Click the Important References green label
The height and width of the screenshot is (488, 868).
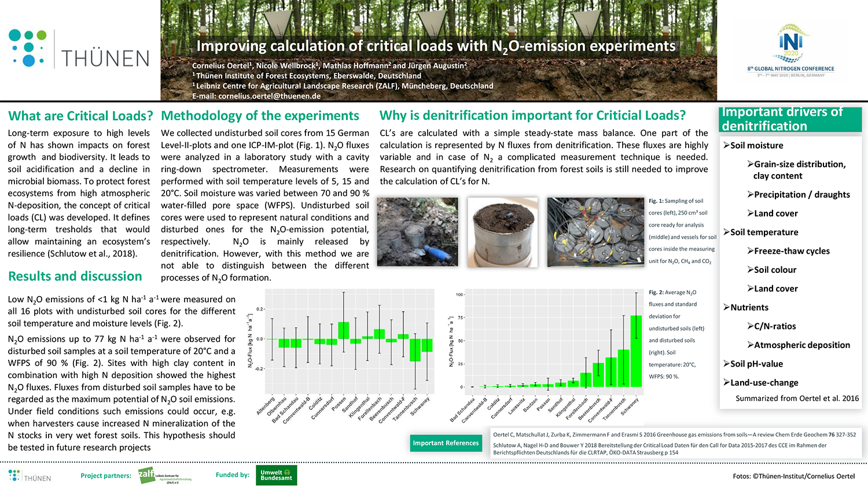[x=446, y=443]
